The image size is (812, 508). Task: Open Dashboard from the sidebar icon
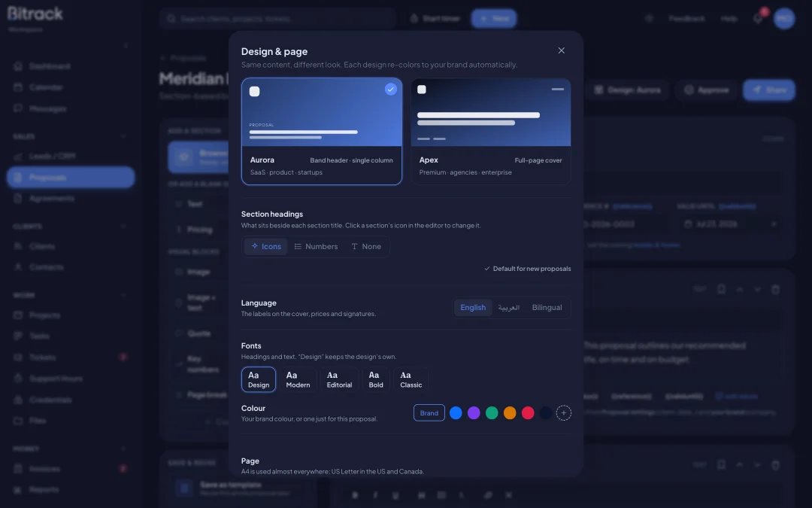pos(18,65)
